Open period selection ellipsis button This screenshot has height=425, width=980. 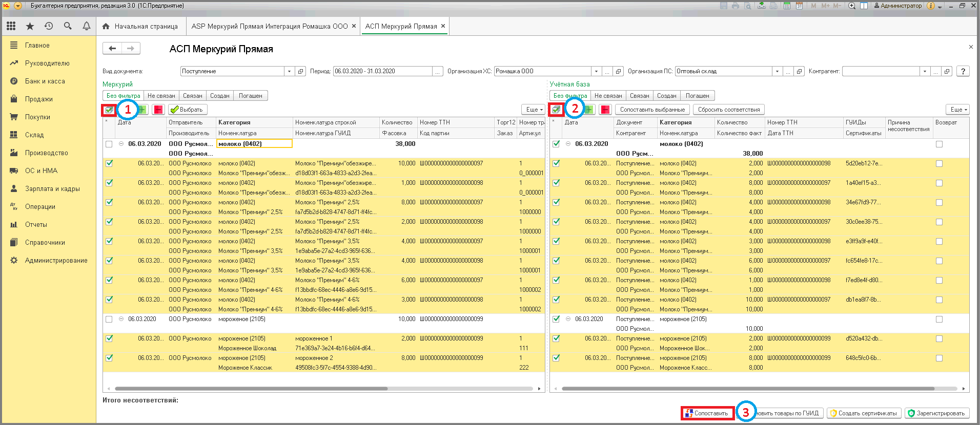click(x=438, y=71)
